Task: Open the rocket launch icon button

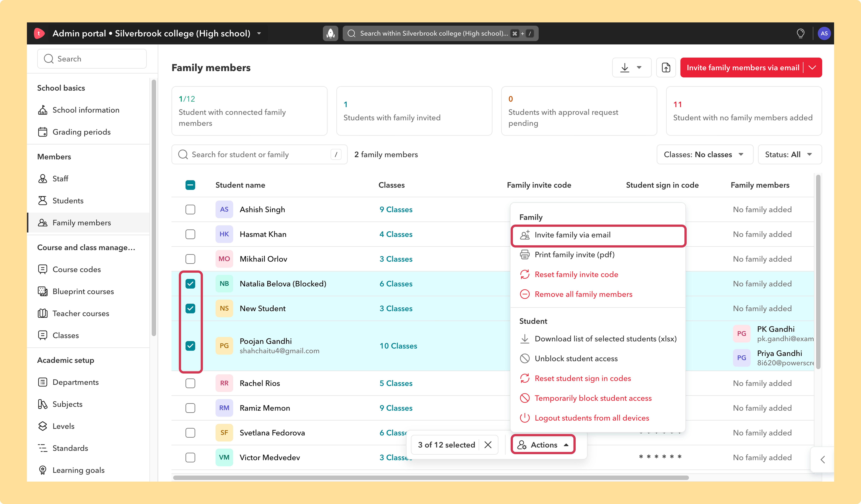Action: coord(330,33)
